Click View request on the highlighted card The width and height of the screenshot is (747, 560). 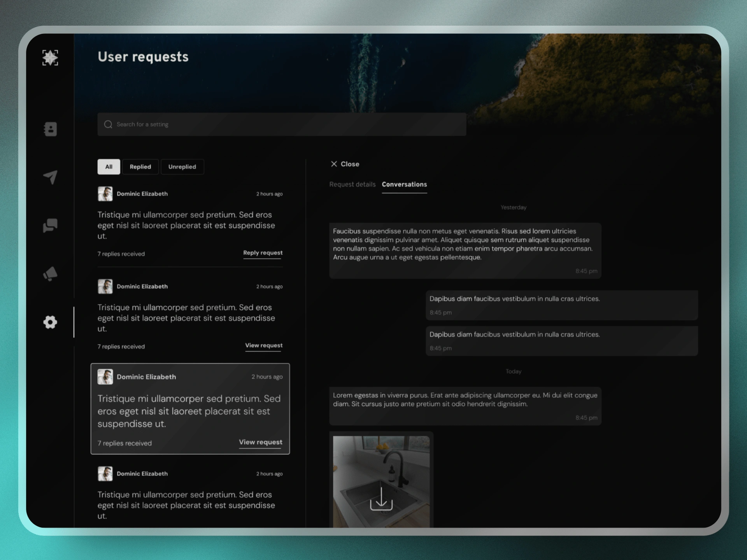pos(261,442)
